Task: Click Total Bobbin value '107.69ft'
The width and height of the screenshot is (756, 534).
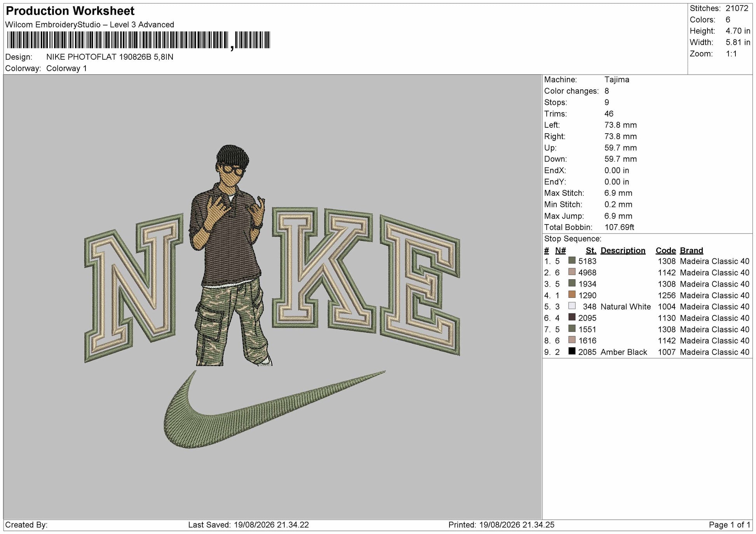Action: coord(619,227)
